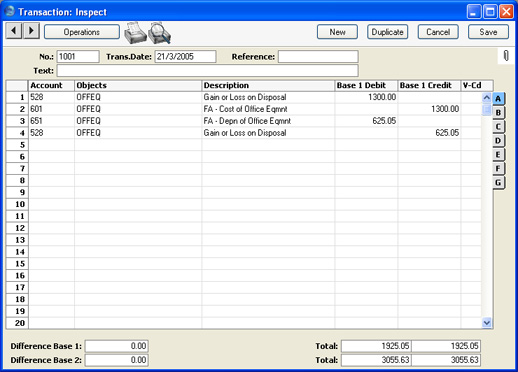The height and width of the screenshot is (372, 518).
Task: Click the credit Total 1925.05 field
Action: (446, 346)
